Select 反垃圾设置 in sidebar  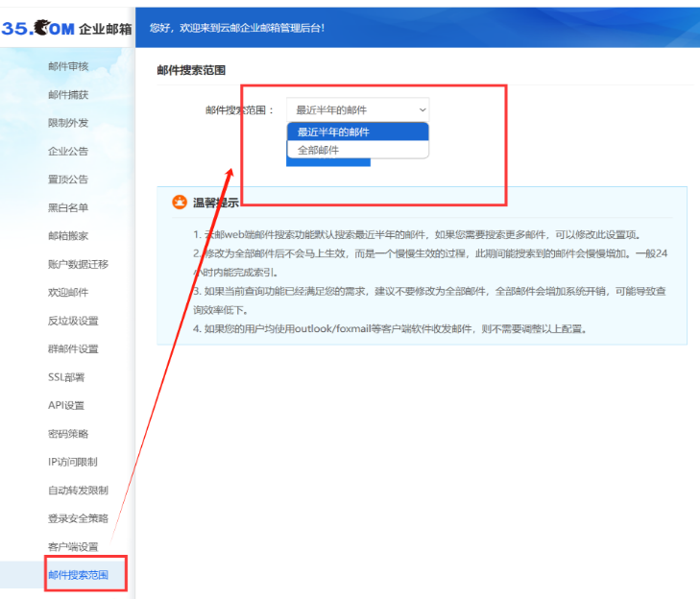(x=73, y=321)
